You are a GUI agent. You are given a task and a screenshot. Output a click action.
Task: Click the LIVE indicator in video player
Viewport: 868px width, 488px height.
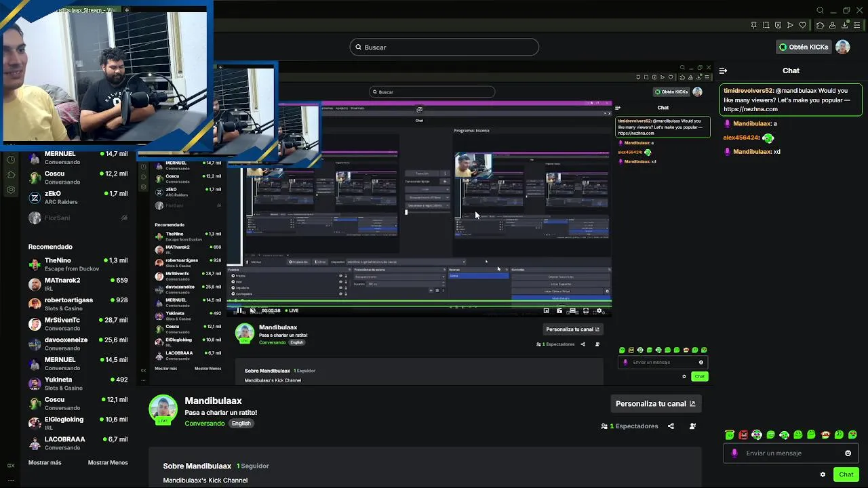pyautogui.click(x=292, y=310)
